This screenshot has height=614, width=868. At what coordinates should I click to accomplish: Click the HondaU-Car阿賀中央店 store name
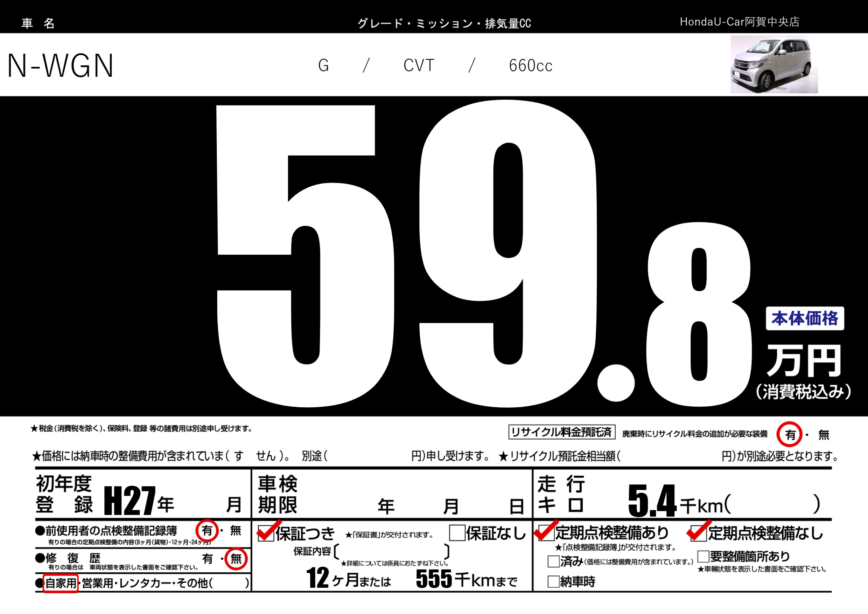[x=740, y=22]
